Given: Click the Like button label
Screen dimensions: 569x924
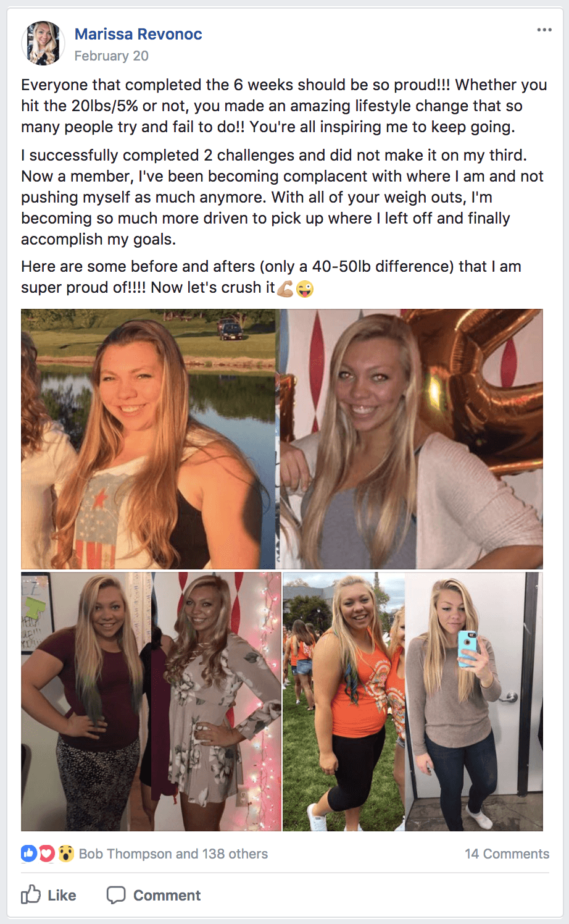Looking at the screenshot, I should [62, 895].
